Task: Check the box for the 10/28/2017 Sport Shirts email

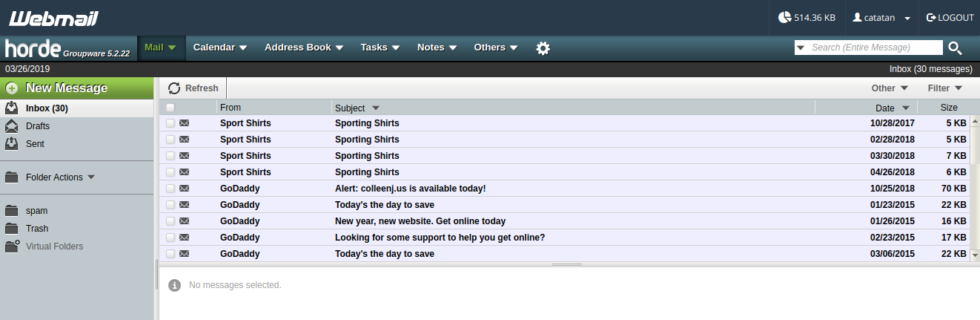Action: [170, 123]
